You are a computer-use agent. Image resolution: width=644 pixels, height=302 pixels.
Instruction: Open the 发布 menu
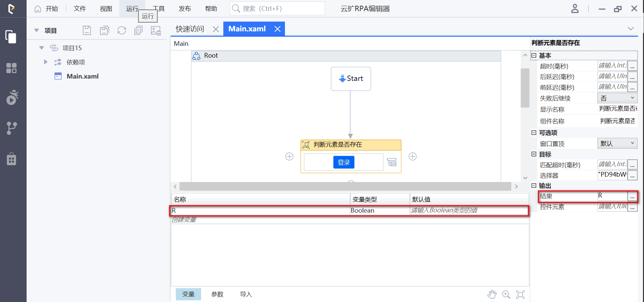tap(185, 9)
